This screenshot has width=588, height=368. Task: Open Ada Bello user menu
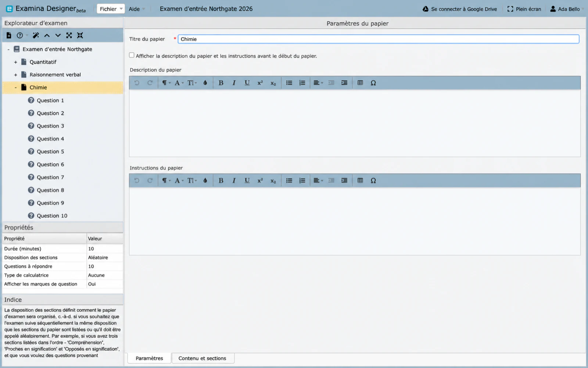[x=567, y=9]
